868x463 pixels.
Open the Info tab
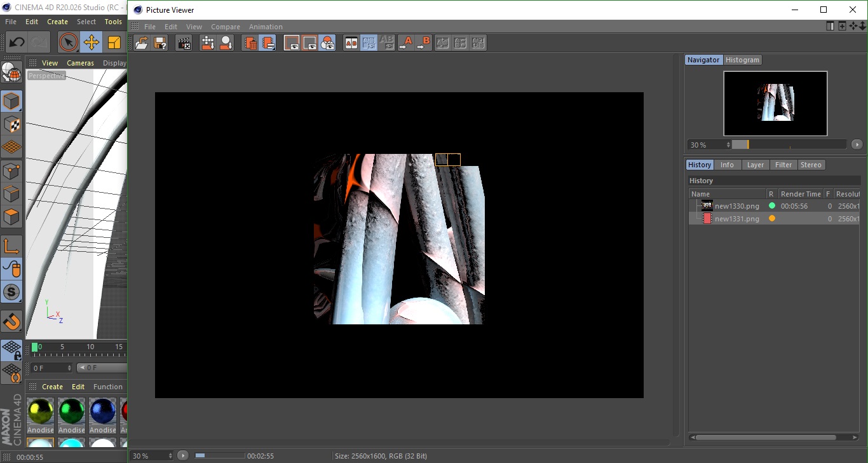click(x=727, y=165)
